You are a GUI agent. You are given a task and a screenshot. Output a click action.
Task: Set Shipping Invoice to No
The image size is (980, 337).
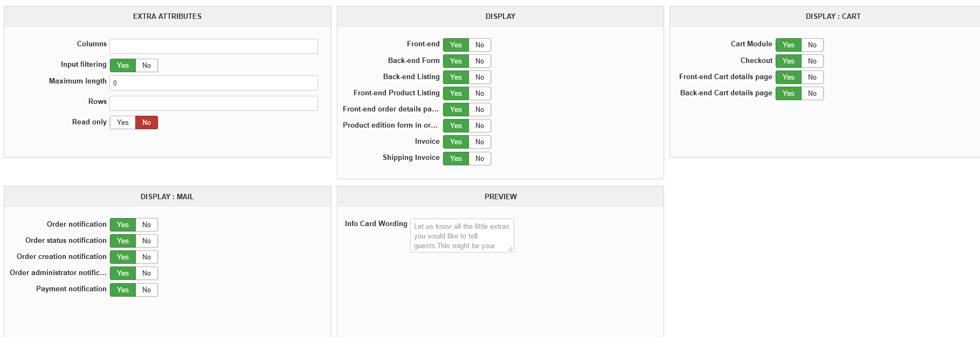click(x=480, y=159)
